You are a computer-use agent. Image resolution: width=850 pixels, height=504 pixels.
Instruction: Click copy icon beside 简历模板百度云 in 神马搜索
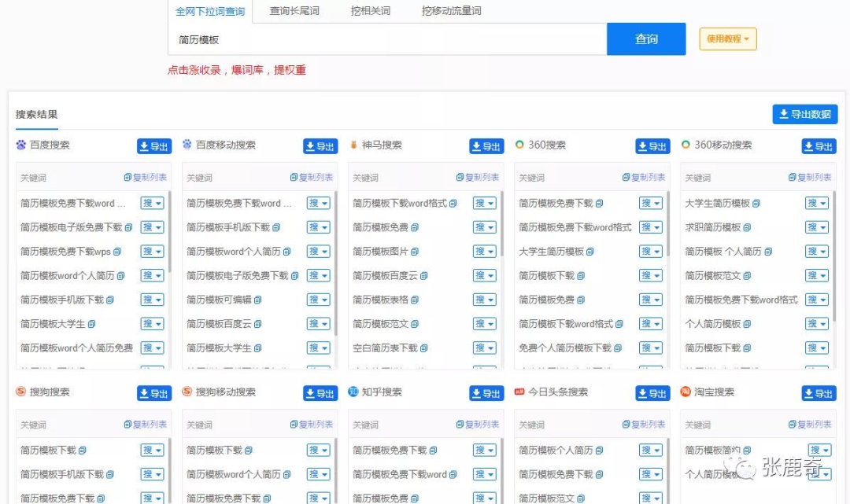point(424,276)
